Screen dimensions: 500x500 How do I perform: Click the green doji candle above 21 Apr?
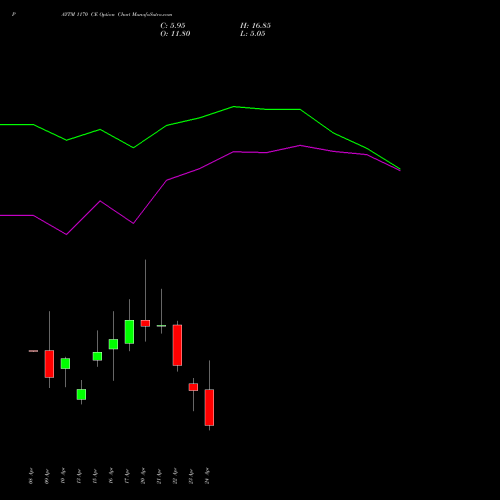[161, 326]
